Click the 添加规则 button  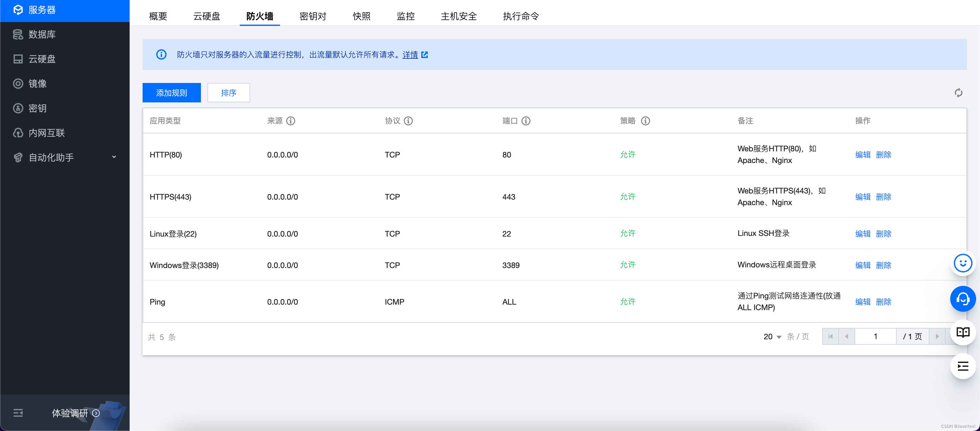pyautogui.click(x=171, y=93)
